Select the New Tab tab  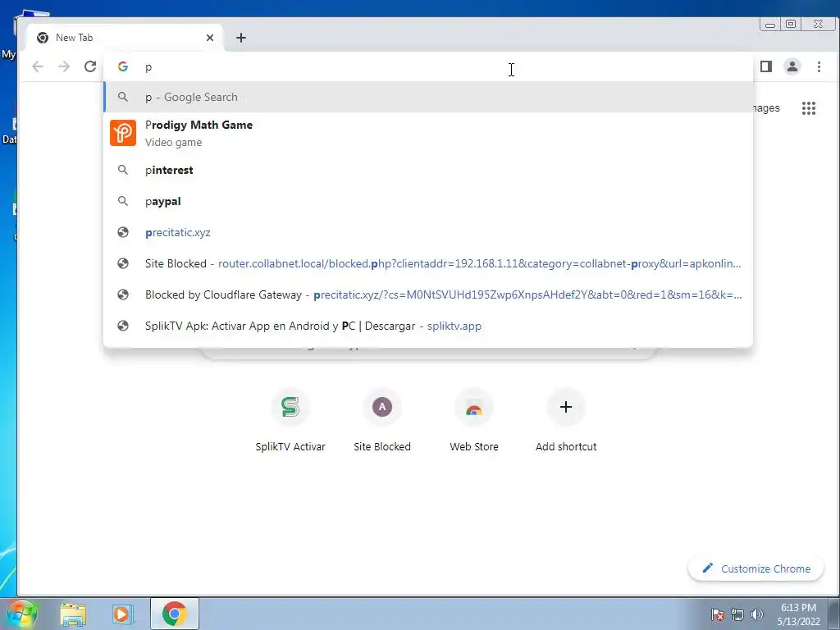125,38
